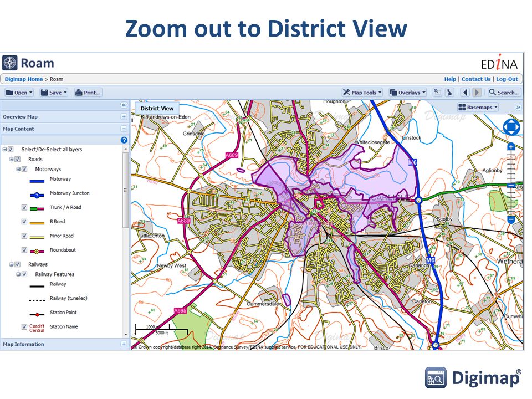Click the Station Point legend symbol
532x399 pixels.
(x=37, y=315)
